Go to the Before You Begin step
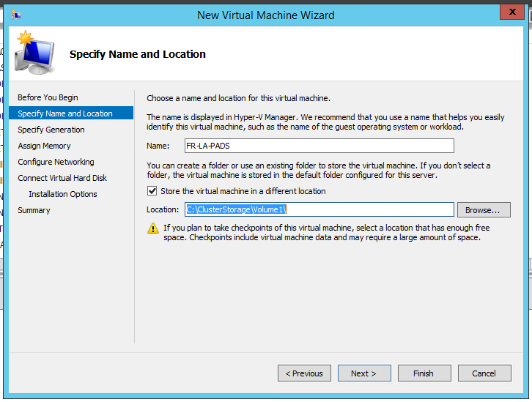 (48, 97)
